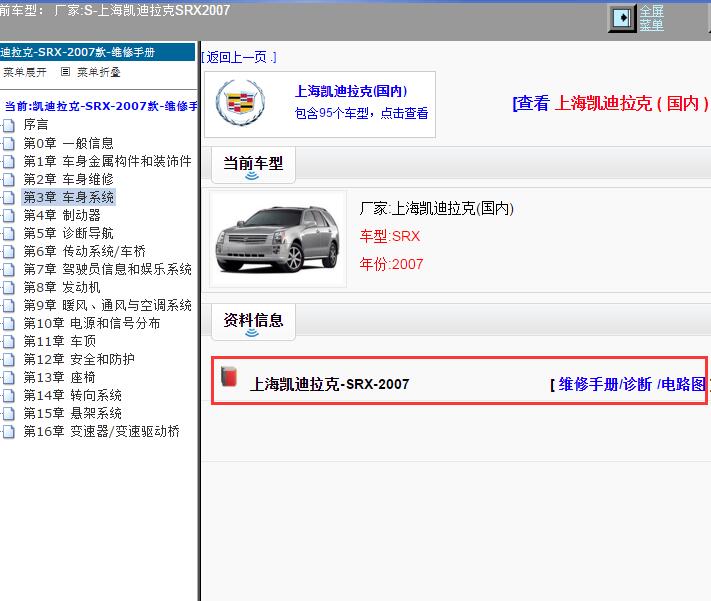Viewport: 711px width, 601px height.
Task: Click the page icon for 第6章 传动系统/车桥
Action: click(9, 252)
